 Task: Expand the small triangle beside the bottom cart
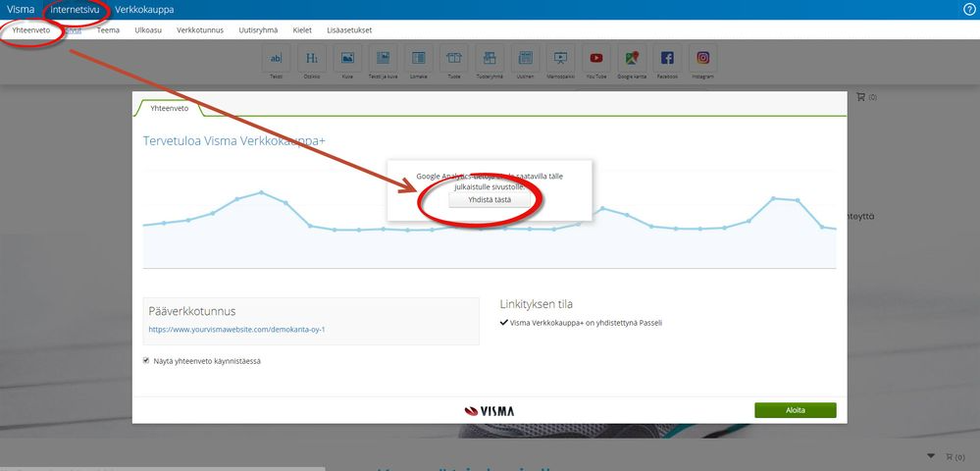(x=931, y=455)
